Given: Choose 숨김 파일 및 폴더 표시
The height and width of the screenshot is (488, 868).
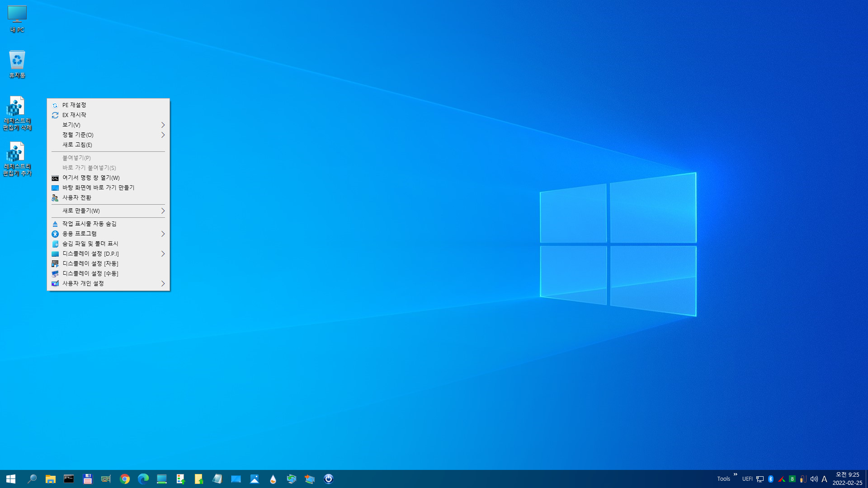Looking at the screenshot, I should (x=108, y=244).
